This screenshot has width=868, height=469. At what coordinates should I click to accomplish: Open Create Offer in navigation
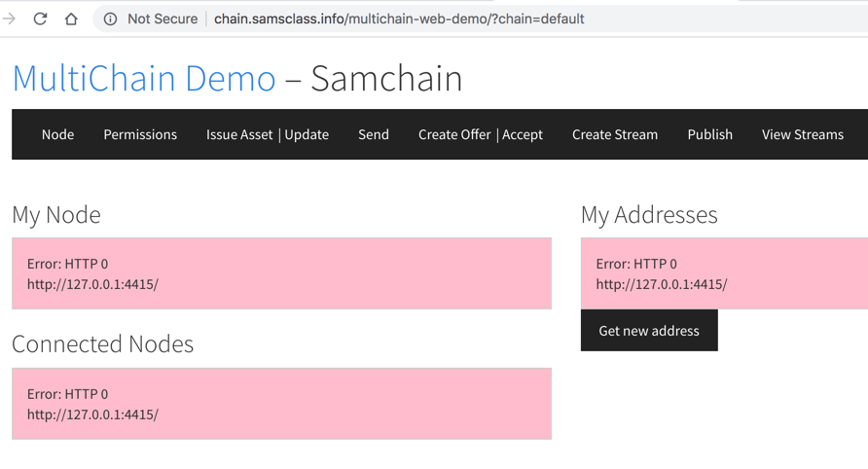pyautogui.click(x=453, y=134)
